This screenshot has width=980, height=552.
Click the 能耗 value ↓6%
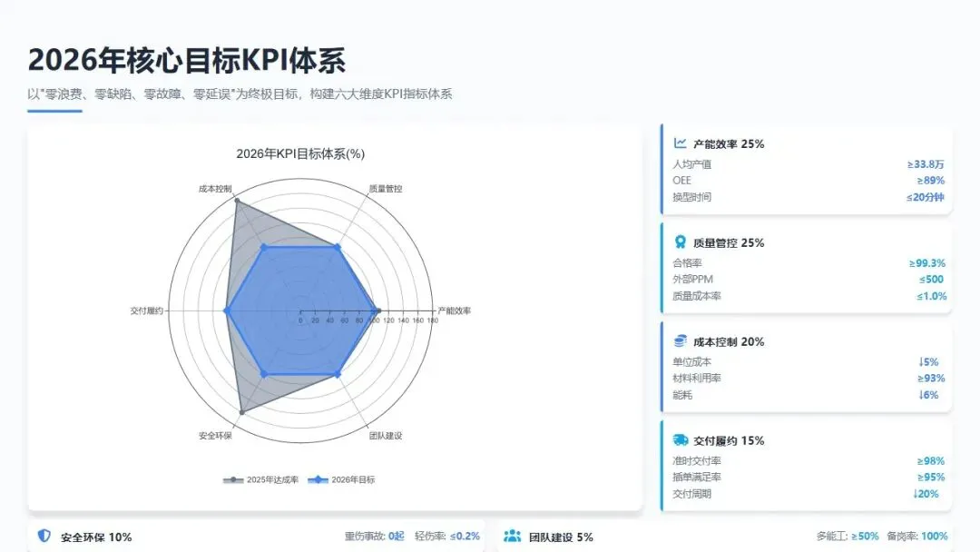[929, 394]
